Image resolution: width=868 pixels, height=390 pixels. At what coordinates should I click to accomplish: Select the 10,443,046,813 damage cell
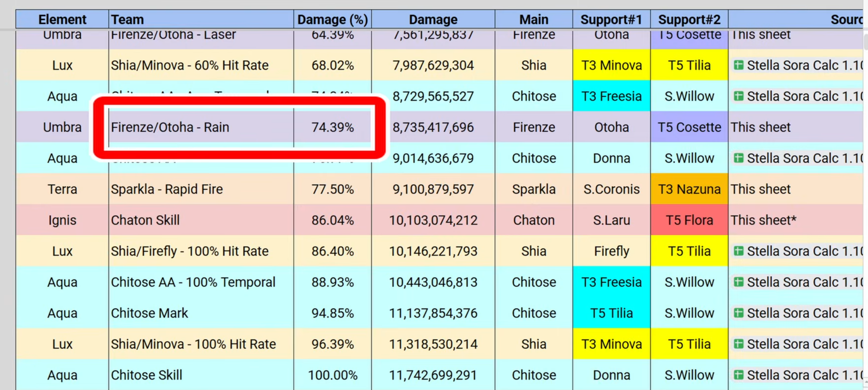point(433,282)
